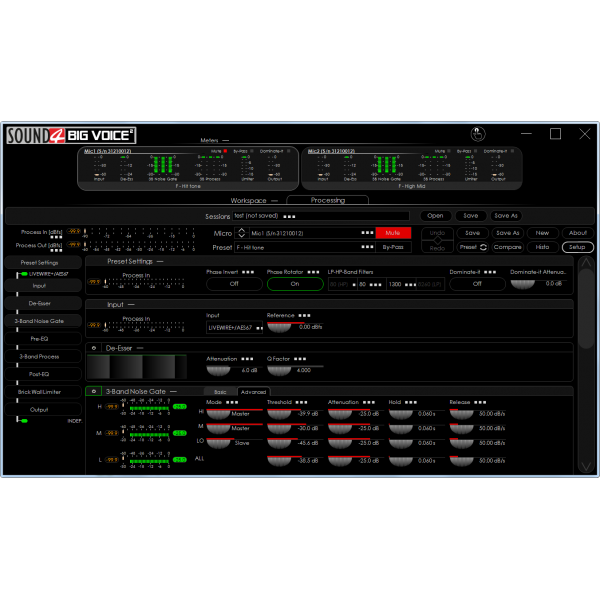Viewport: 600px width, 600px height.
Task: Click the HI band Threshold knob
Action: click(x=279, y=414)
